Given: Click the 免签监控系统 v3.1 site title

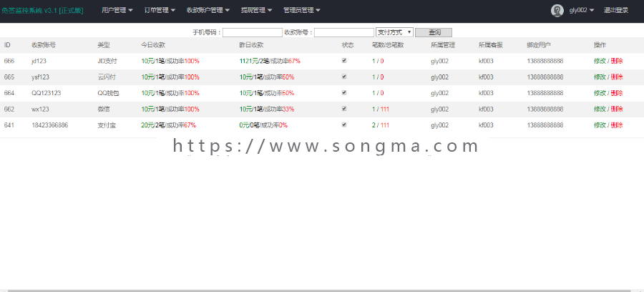Looking at the screenshot, I should 42,10.
